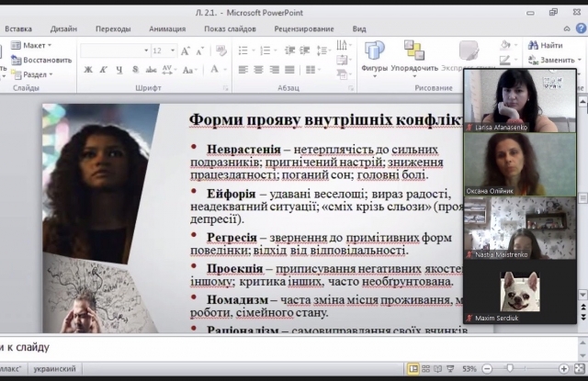
Task: Click the Восстановить reset button
Action: [41, 60]
